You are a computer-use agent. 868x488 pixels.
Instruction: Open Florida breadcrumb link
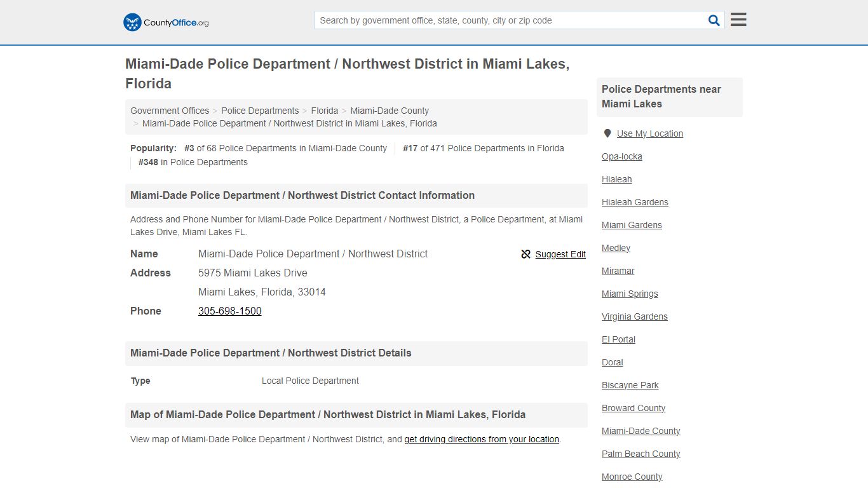[325, 111]
